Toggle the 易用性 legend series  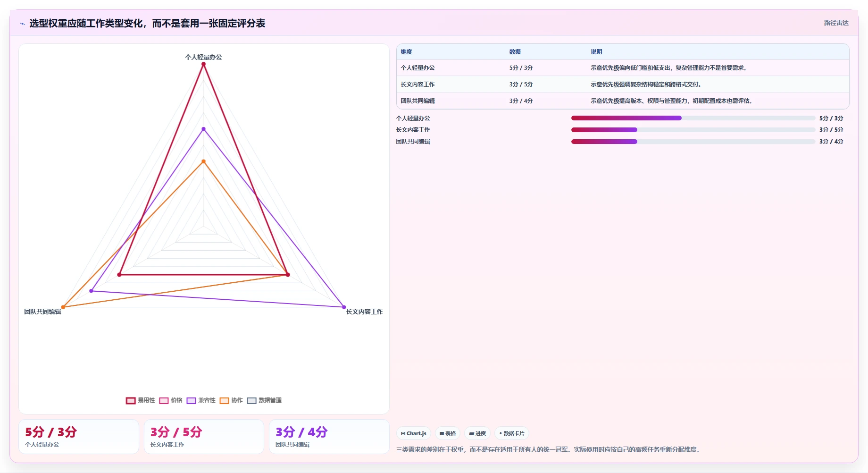click(140, 400)
